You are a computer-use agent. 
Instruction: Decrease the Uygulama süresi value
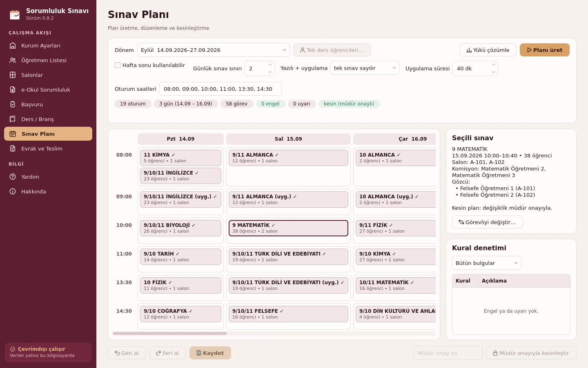(x=493, y=72)
